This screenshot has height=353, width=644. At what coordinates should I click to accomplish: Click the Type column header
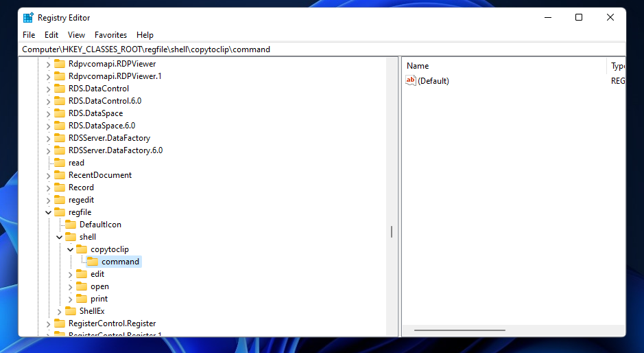(x=617, y=66)
